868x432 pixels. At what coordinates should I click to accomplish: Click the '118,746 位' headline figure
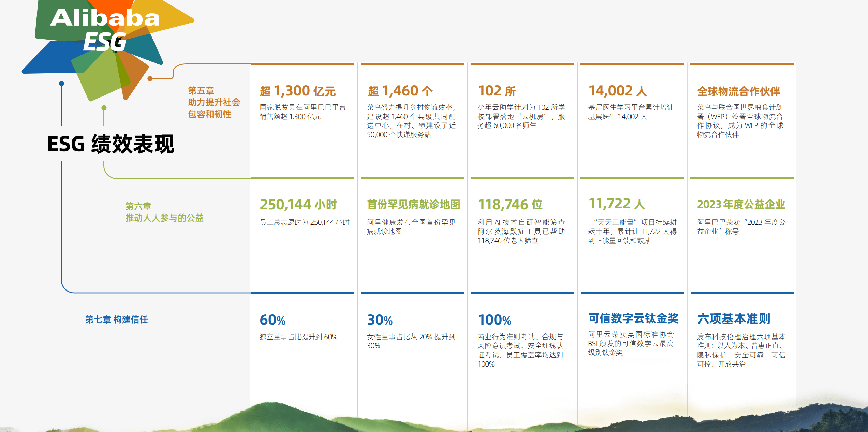510,205
